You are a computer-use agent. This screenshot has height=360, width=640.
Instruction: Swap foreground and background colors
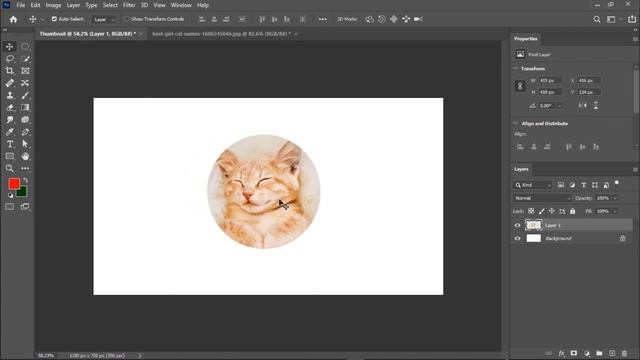(x=26, y=180)
